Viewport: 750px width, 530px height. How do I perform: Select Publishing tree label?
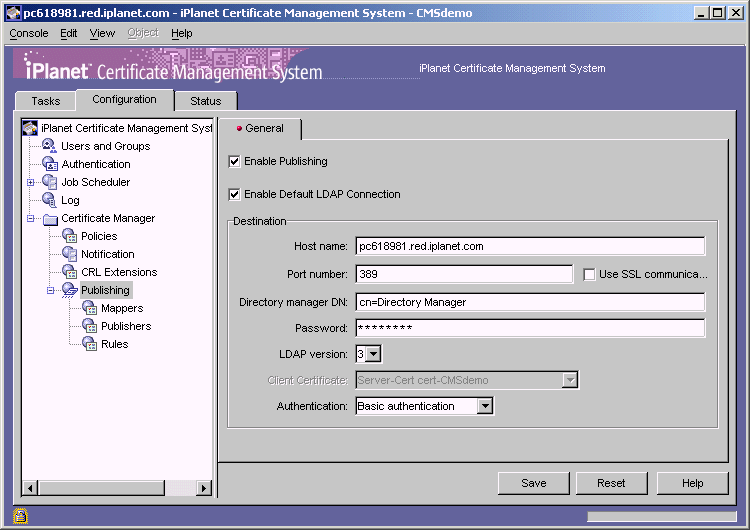pyautogui.click(x=105, y=290)
